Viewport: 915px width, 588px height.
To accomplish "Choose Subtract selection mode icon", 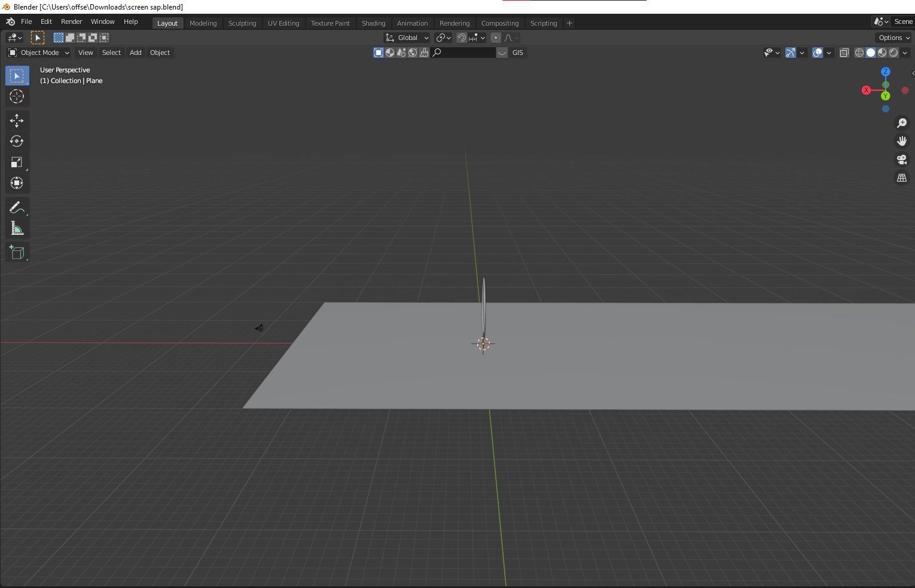I will [x=81, y=38].
